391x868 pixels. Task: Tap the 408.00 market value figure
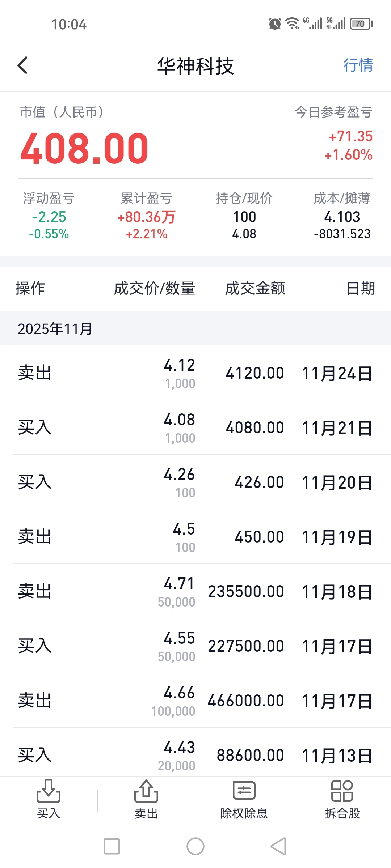click(x=84, y=148)
